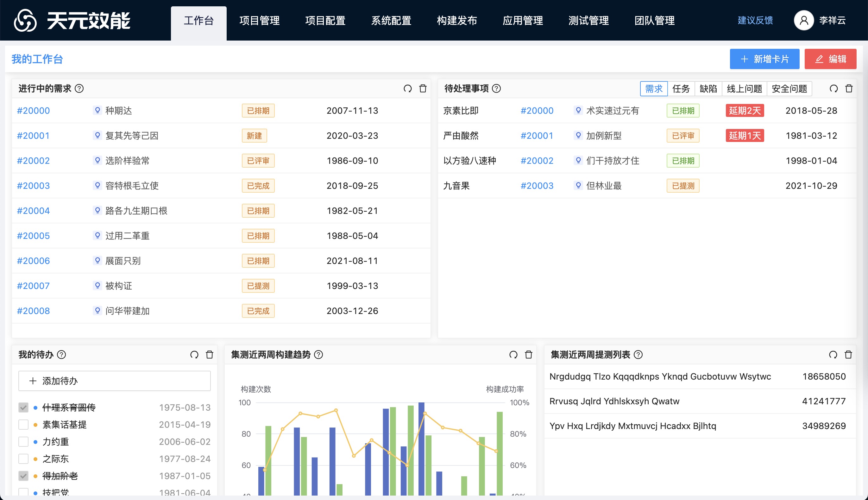This screenshot has height=500, width=868.
Task: Open the 工作台 navigation tab
Action: pyautogui.click(x=199, y=23)
